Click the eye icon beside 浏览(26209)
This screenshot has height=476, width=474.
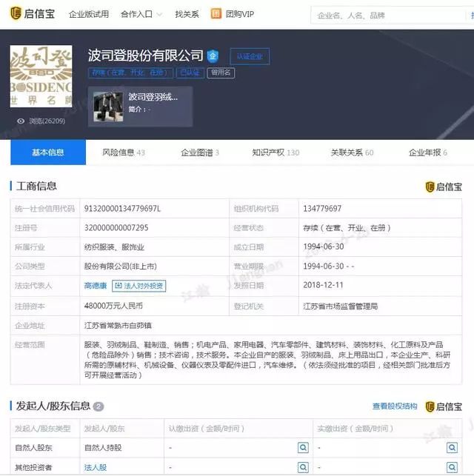tap(21, 121)
